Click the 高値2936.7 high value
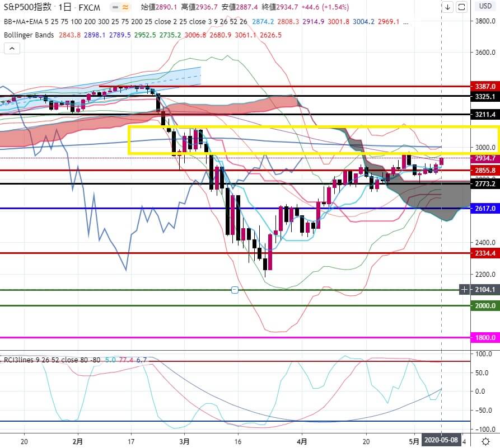The image size is (500, 448). pyautogui.click(x=199, y=7)
